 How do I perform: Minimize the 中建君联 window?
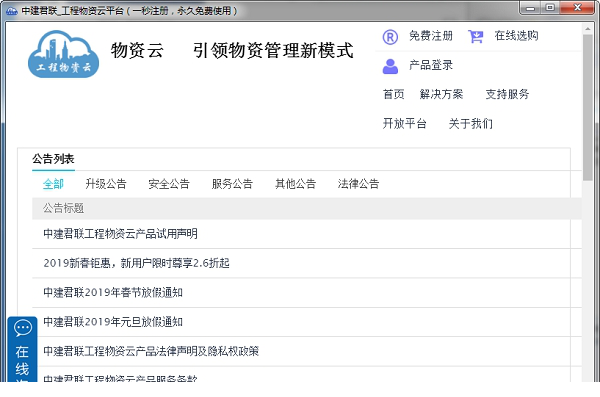530,8
